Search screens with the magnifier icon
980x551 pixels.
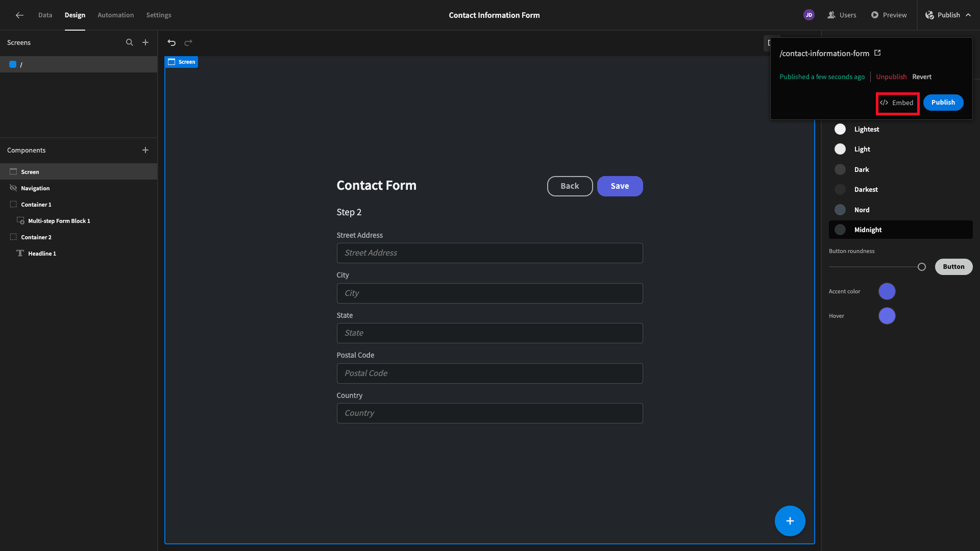pos(130,42)
